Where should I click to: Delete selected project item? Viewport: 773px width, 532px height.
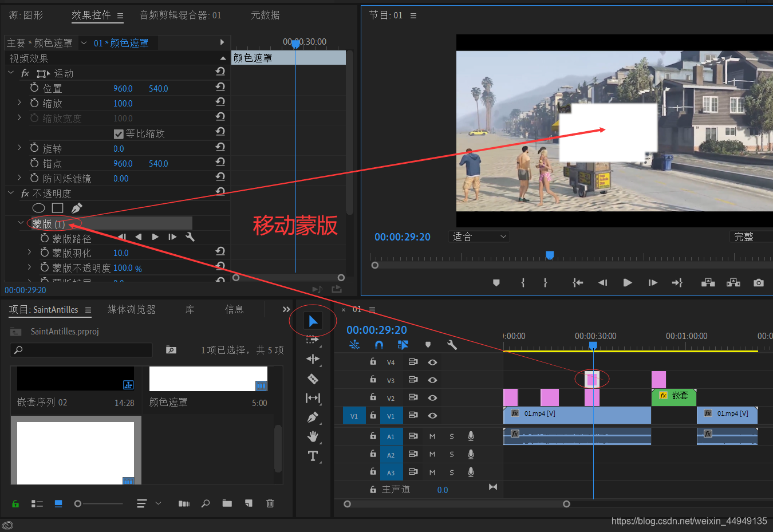[x=270, y=503]
